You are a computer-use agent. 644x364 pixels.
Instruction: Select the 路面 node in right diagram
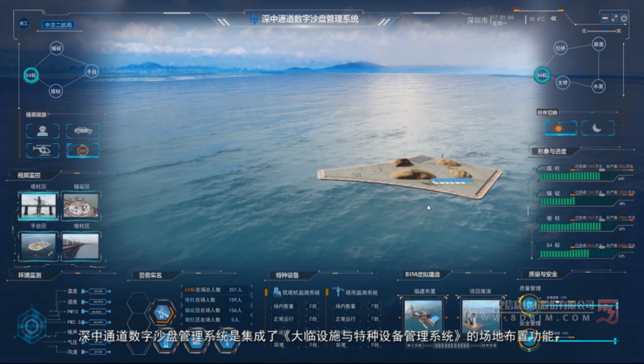click(x=598, y=45)
